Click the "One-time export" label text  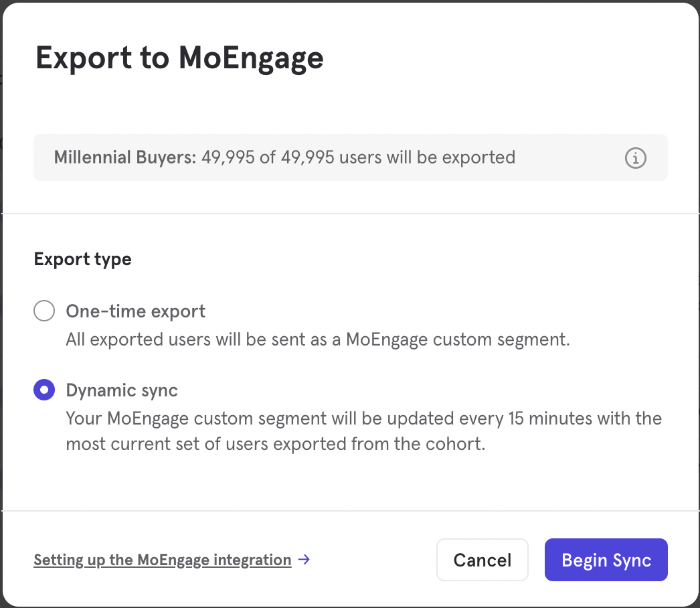[136, 311]
